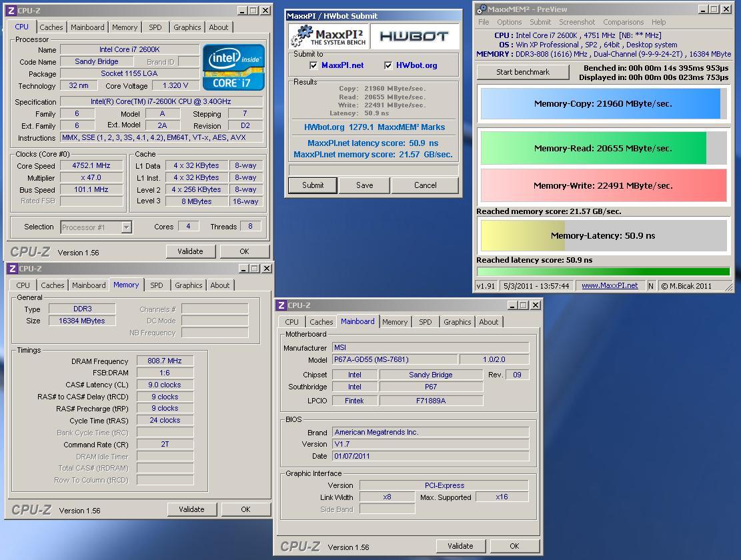
Task: Close the CPU-Z CPU tab window
Action: (x=265, y=11)
